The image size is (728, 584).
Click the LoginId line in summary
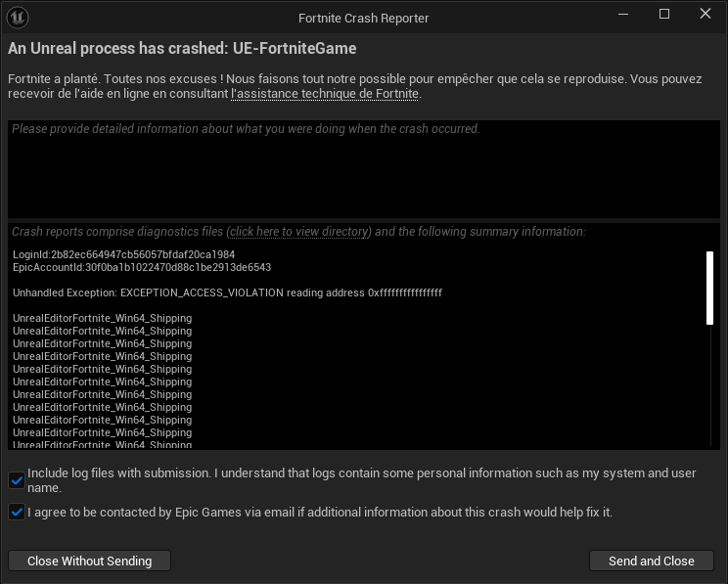point(123,254)
